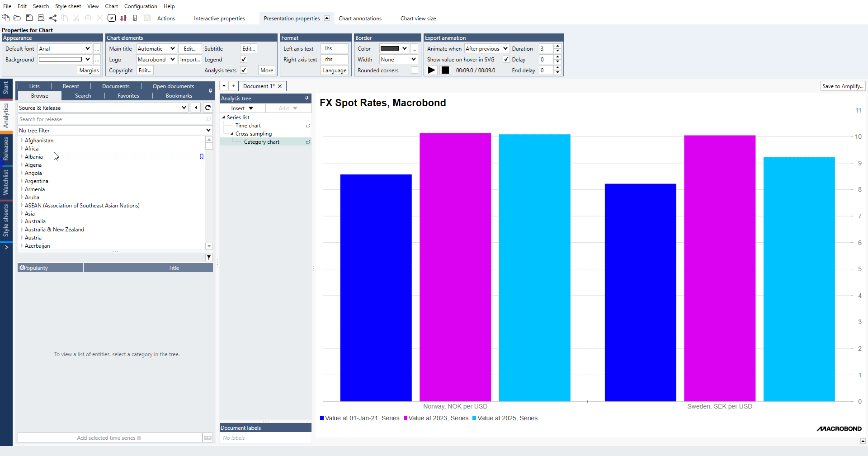This screenshot has height=456, width=868.
Task: Expand the Afghanistan tree node
Action: point(22,140)
